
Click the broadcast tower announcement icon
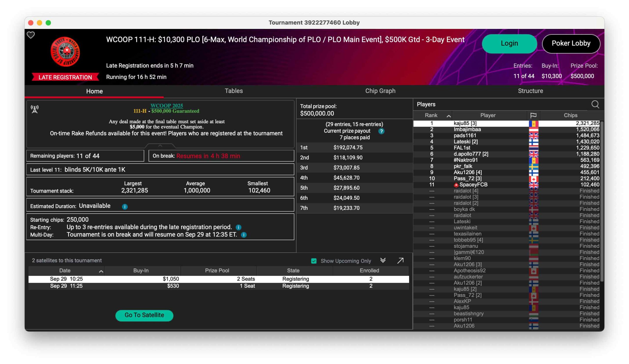(x=35, y=109)
